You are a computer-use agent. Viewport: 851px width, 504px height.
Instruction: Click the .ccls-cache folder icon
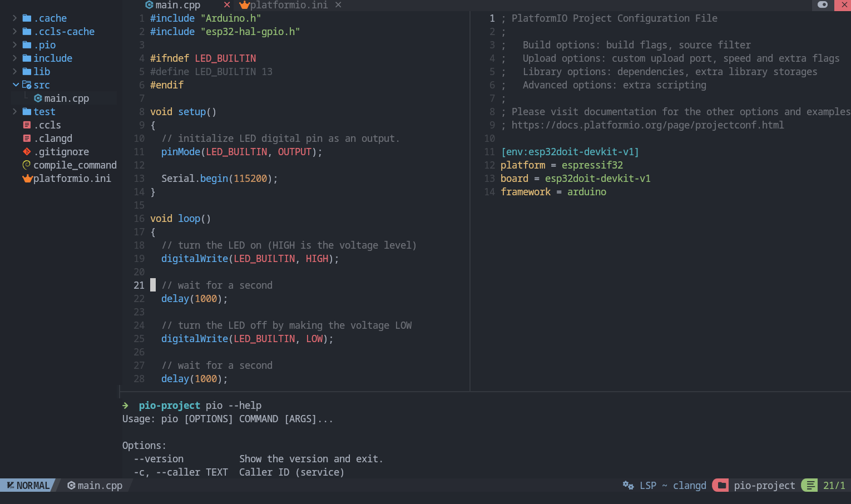pyautogui.click(x=27, y=32)
